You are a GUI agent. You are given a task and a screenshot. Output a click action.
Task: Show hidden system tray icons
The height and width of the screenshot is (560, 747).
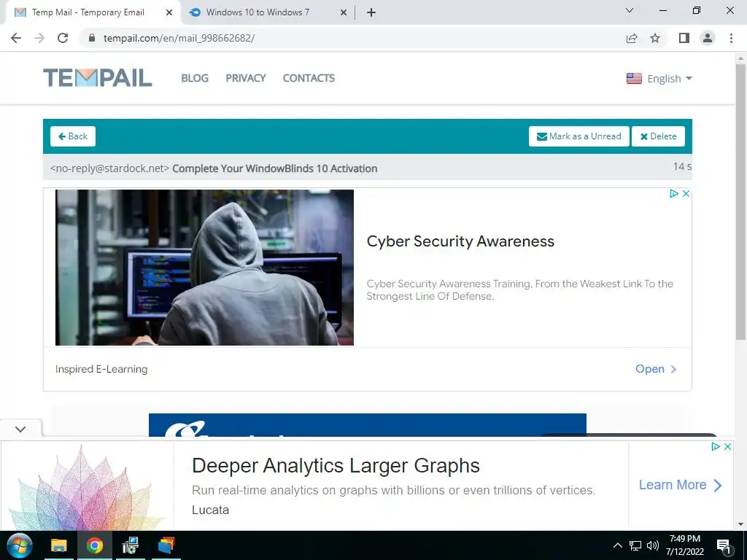617,545
